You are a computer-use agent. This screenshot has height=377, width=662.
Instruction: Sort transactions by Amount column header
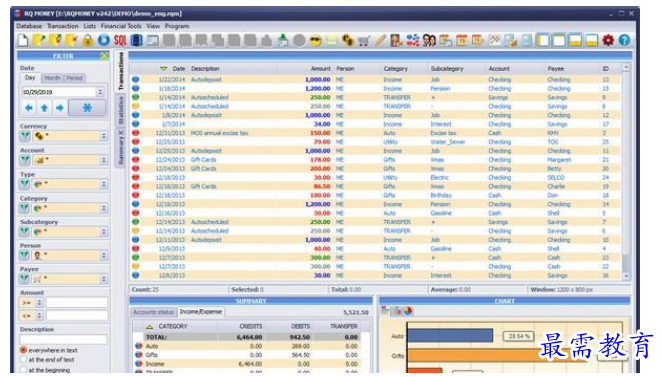pos(320,68)
